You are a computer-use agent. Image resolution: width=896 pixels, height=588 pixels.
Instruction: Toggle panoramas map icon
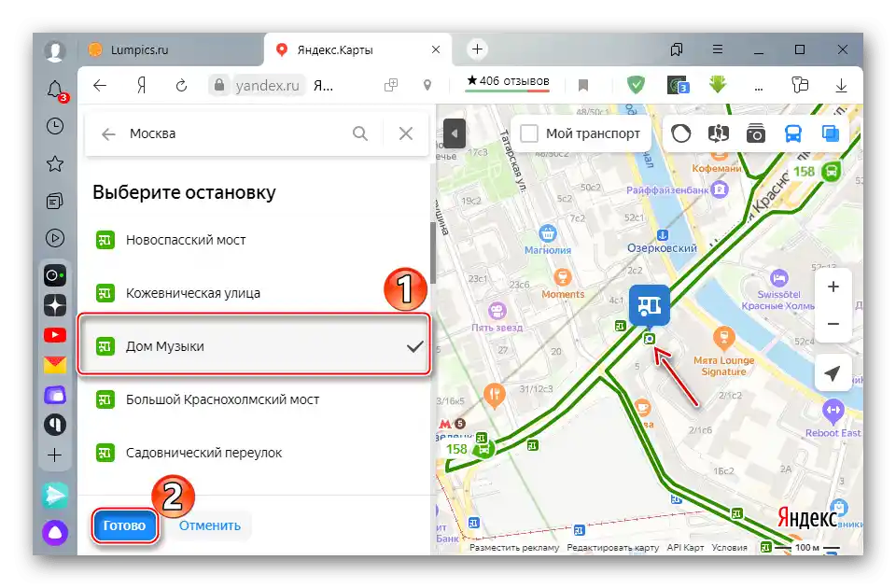[x=718, y=133]
